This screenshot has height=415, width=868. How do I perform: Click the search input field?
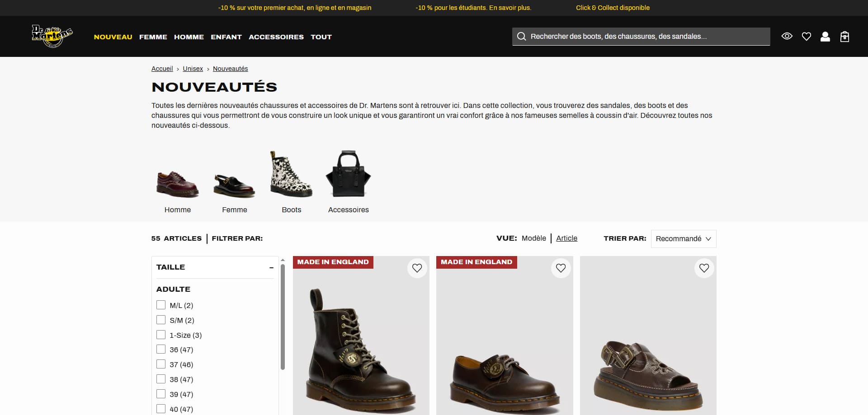pos(641,37)
